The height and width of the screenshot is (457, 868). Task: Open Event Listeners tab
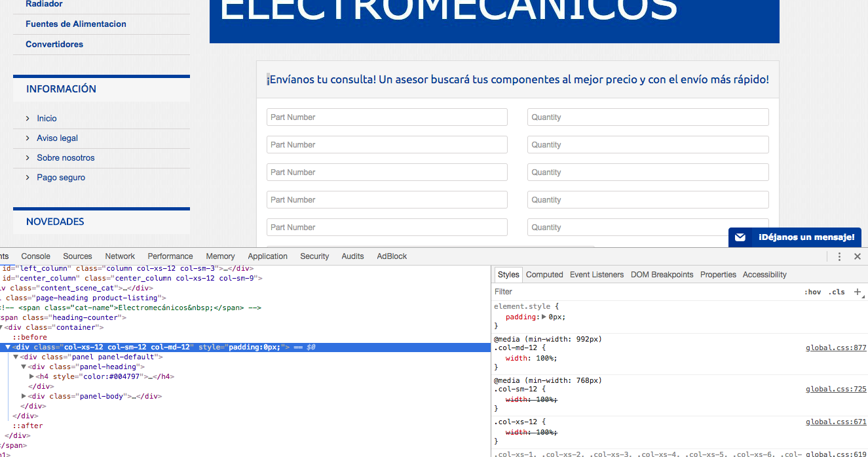pyautogui.click(x=597, y=275)
